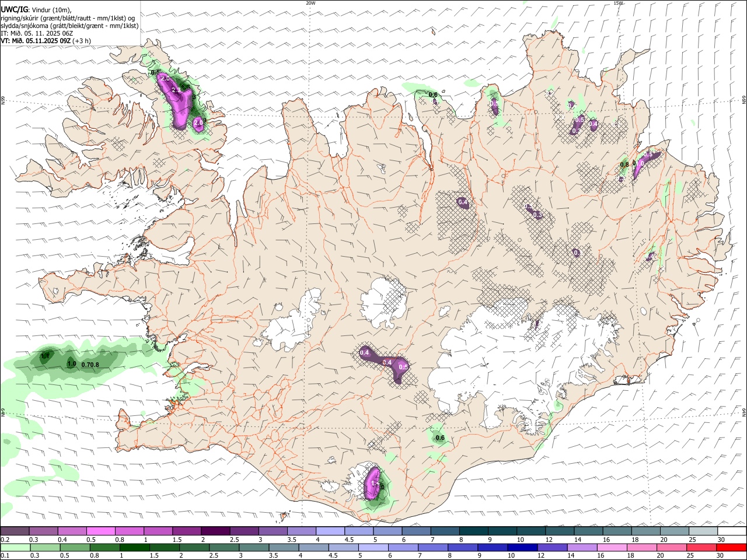Select the 'slydda/snjókoma' legend description line
This screenshot has height=560, width=747.
(x=69, y=26)
